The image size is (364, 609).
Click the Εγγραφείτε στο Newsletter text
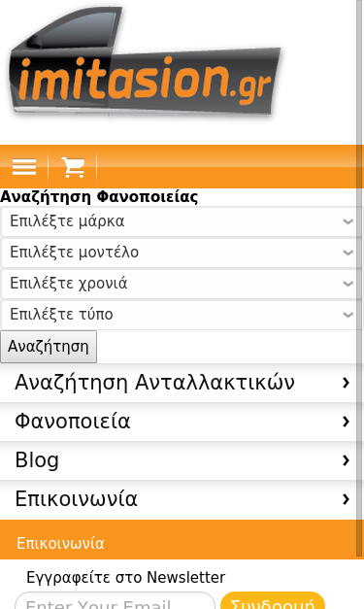click(126, 578)
